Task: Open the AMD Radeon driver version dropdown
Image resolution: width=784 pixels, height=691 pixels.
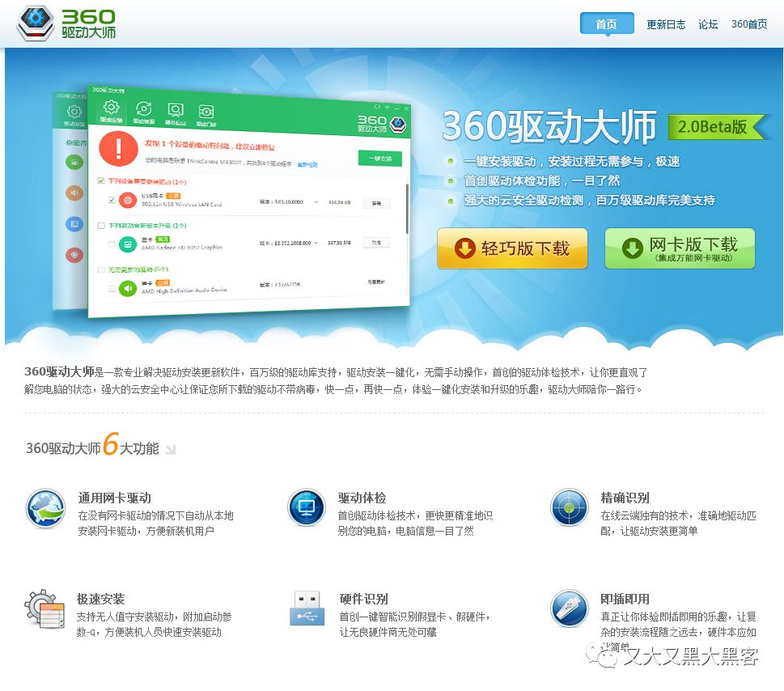Action: coord(316,243)
